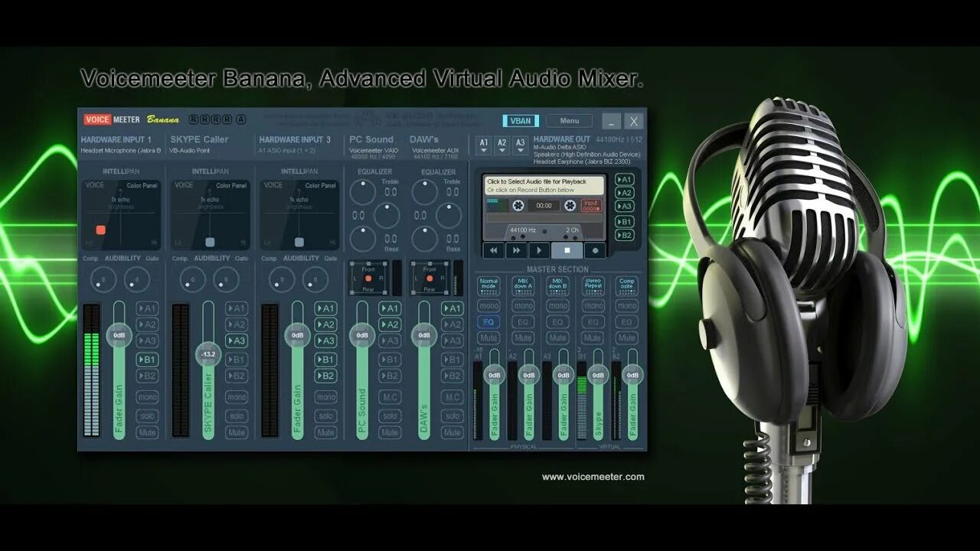The height and width of the screenshot is (551, 980).
Task: Click the HARDWARE OUT heading
Action: tap(561, 139)
